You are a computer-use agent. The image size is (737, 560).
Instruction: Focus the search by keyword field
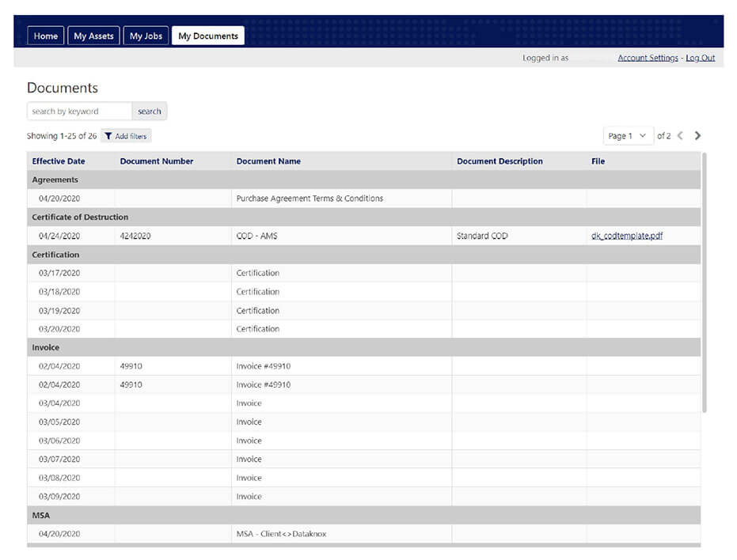pos(79,112)
